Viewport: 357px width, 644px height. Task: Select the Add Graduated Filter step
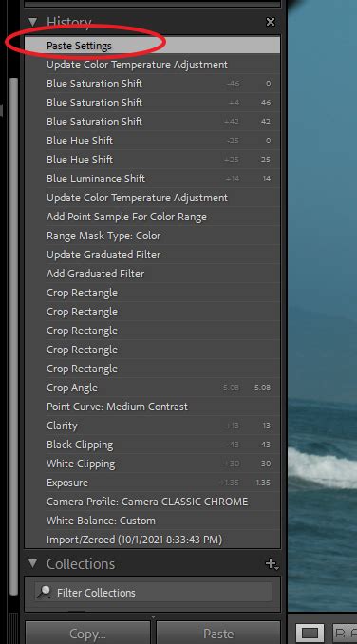153,274
